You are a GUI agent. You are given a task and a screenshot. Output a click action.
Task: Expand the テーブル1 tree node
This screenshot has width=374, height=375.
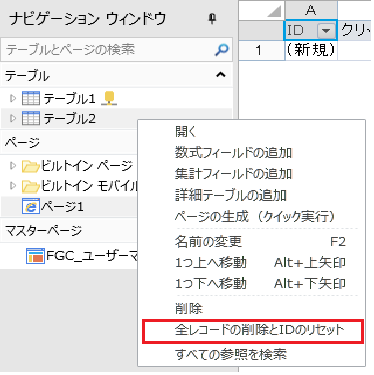pyautogui.click(x=13, y=98)
